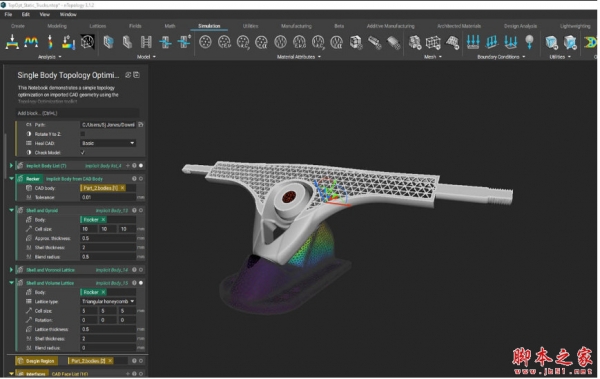Click the info icon on Shell and Gyroid block
The image size is (600, 379).
click(x=134, y=211)
